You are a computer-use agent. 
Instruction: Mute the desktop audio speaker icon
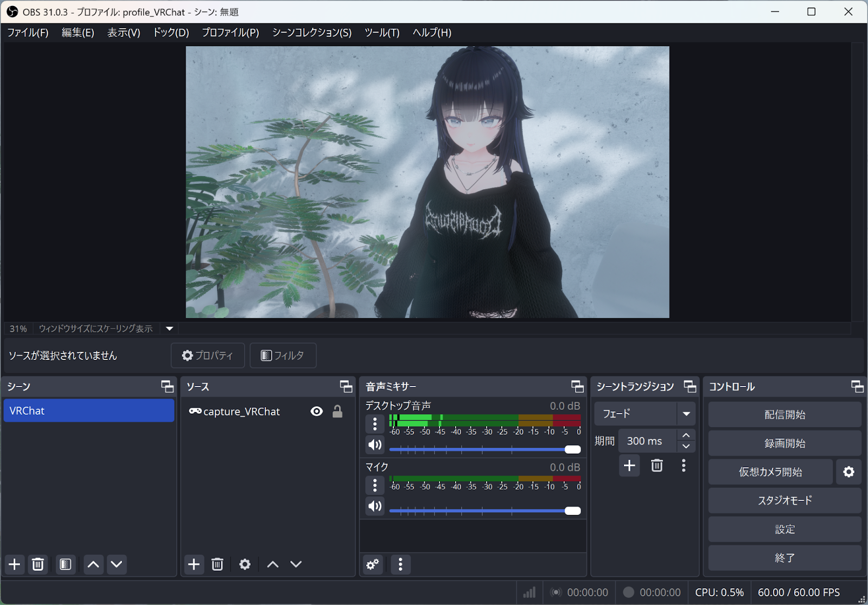[375, 445]
